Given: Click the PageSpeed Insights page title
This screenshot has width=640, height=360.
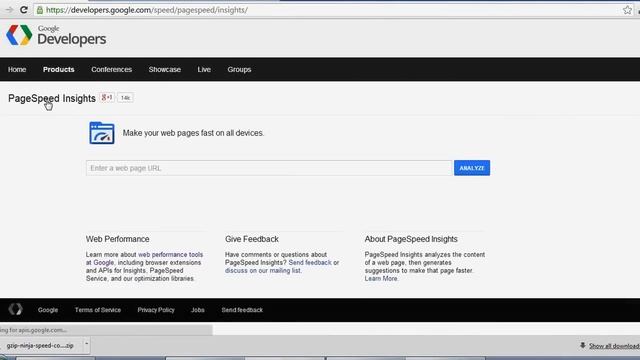Looking at the screenshot, I should (x=52, y=98).
